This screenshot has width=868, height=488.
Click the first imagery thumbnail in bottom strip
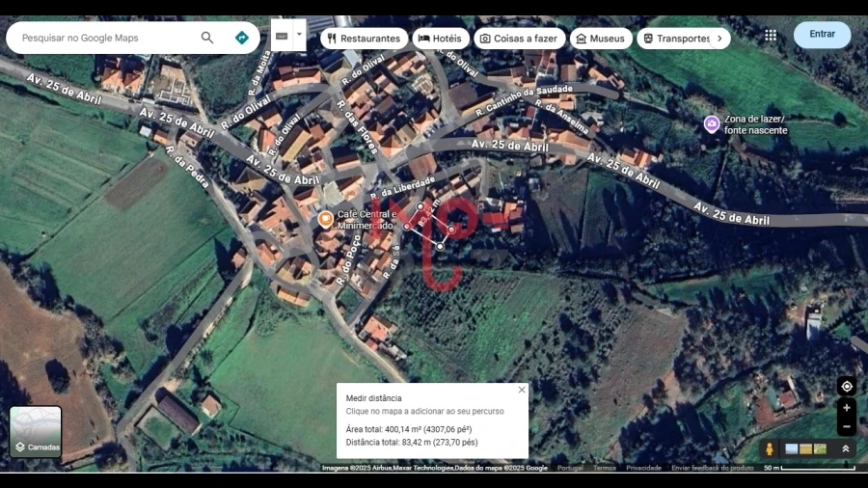pos(792,448)
